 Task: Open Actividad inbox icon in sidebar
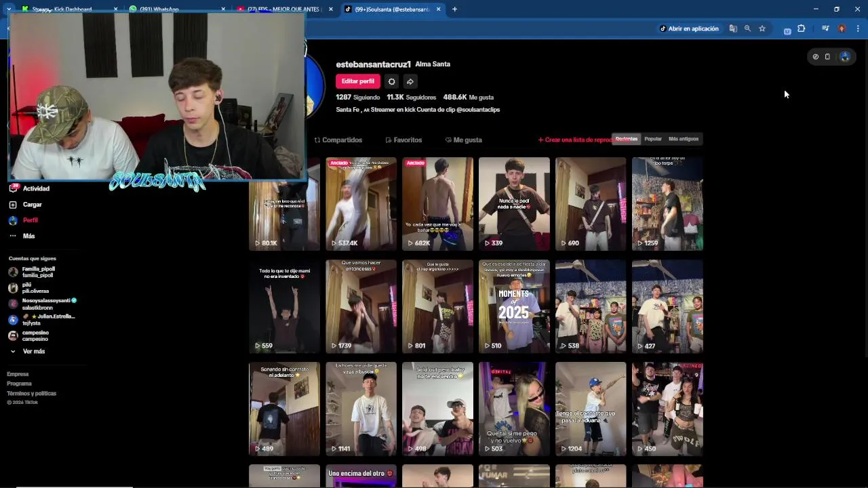pos(13,188)
